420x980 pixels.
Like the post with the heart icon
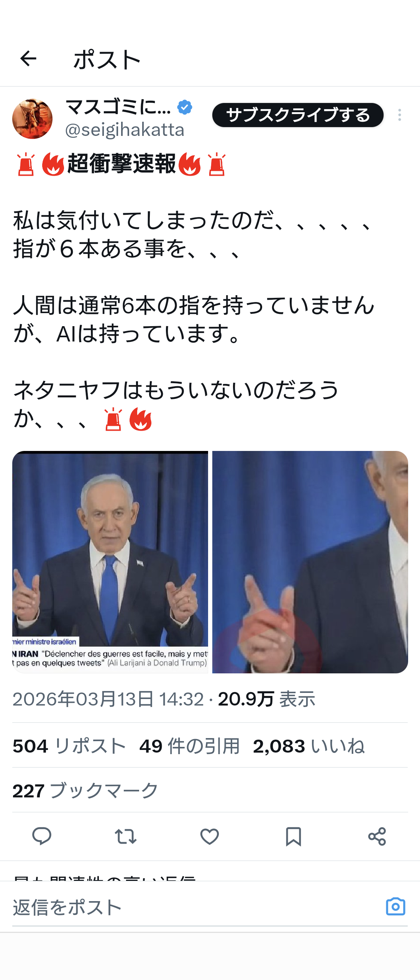[210, 836]
